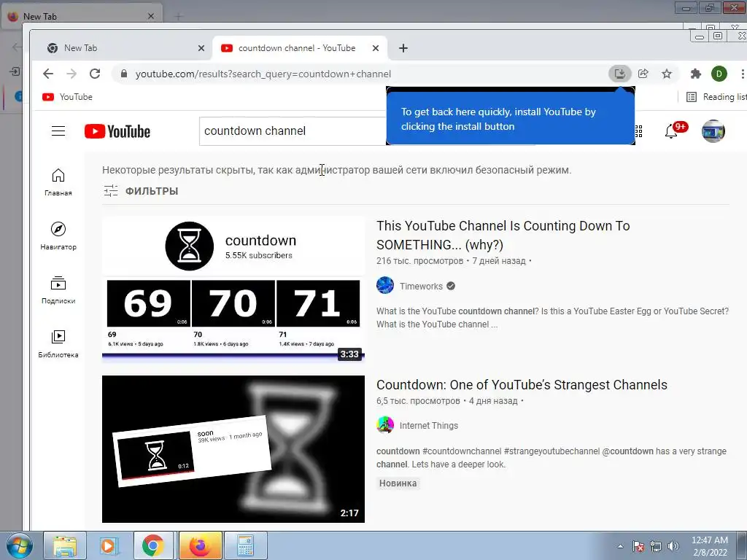Viewport: 747px width, 560px height.
Task: Click the network tray icon
Action: click(x=656, y=546)
